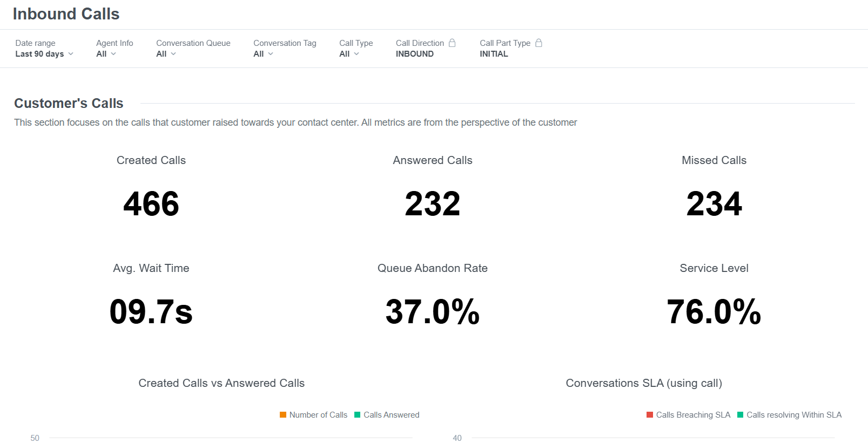
Task: Select the INITIAL Call Part Type value
Action: (494, 54)
